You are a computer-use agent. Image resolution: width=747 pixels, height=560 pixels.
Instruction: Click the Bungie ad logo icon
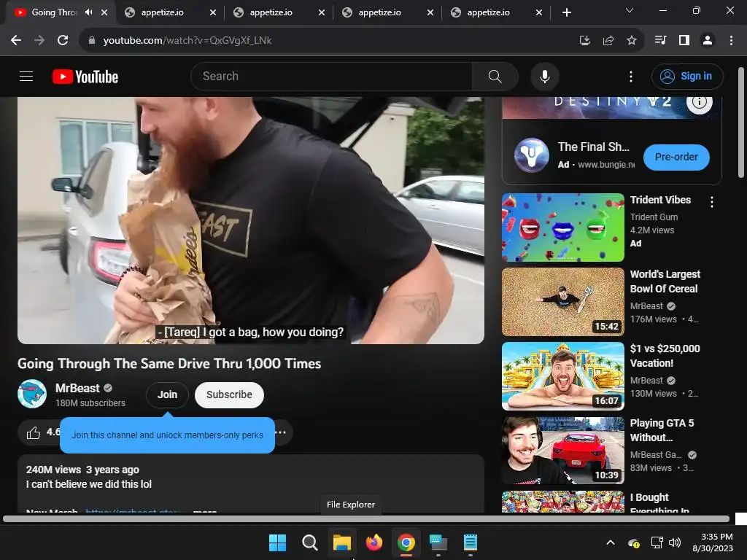click(x=531, y=155)
